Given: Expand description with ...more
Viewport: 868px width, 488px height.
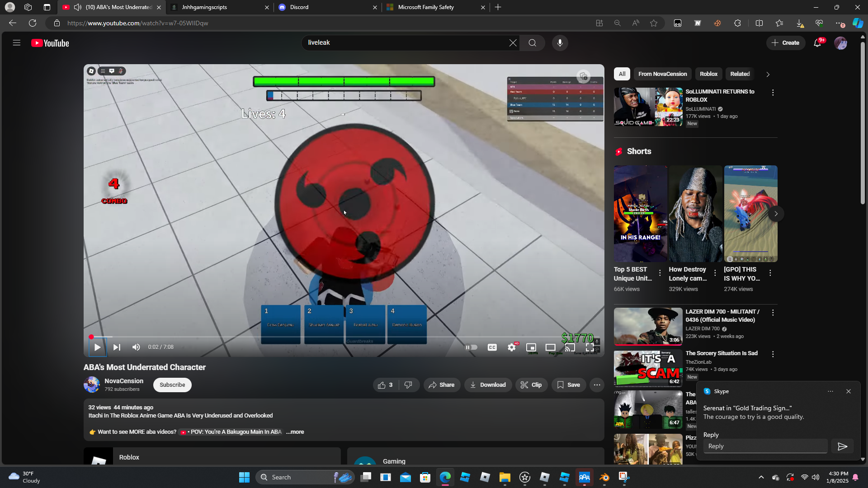Looking at the screenshot, I should (x=295, y=432).
